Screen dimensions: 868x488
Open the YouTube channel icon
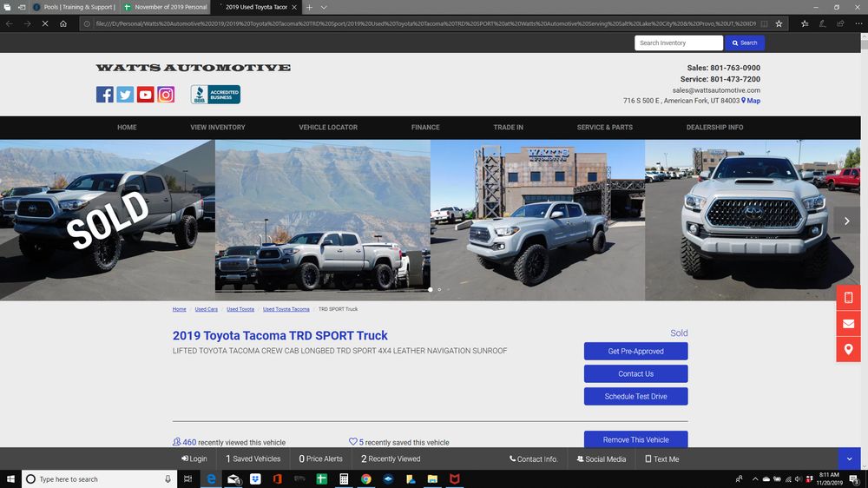coord(145,95)
